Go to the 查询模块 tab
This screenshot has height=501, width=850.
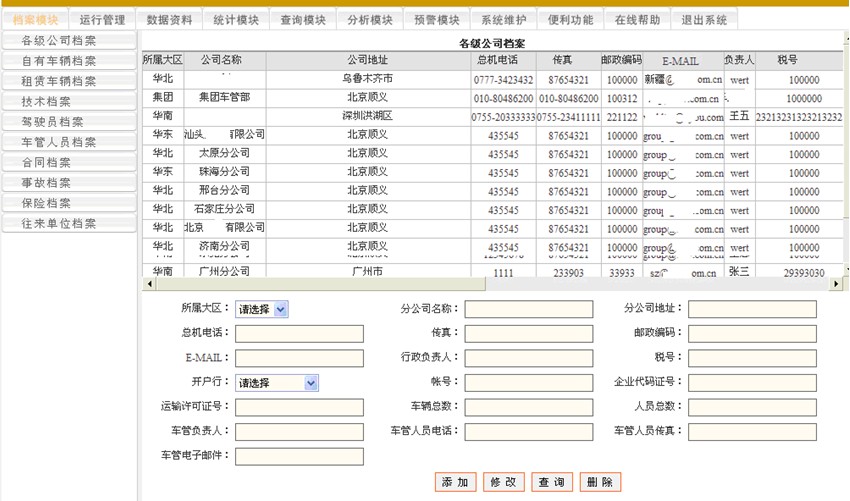[303, 20]
